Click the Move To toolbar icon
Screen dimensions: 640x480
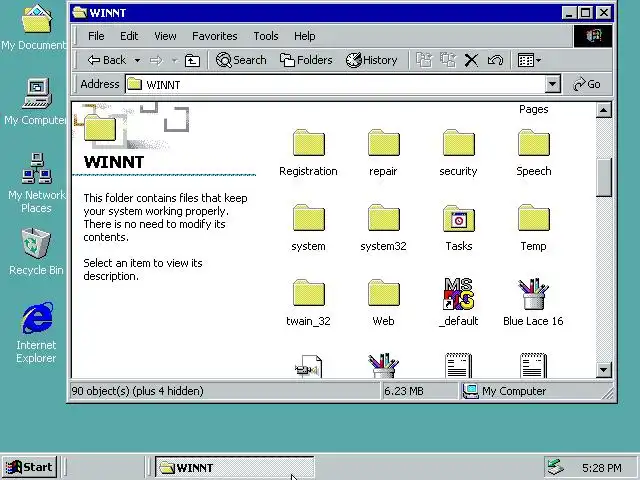[x=424, y=60]
